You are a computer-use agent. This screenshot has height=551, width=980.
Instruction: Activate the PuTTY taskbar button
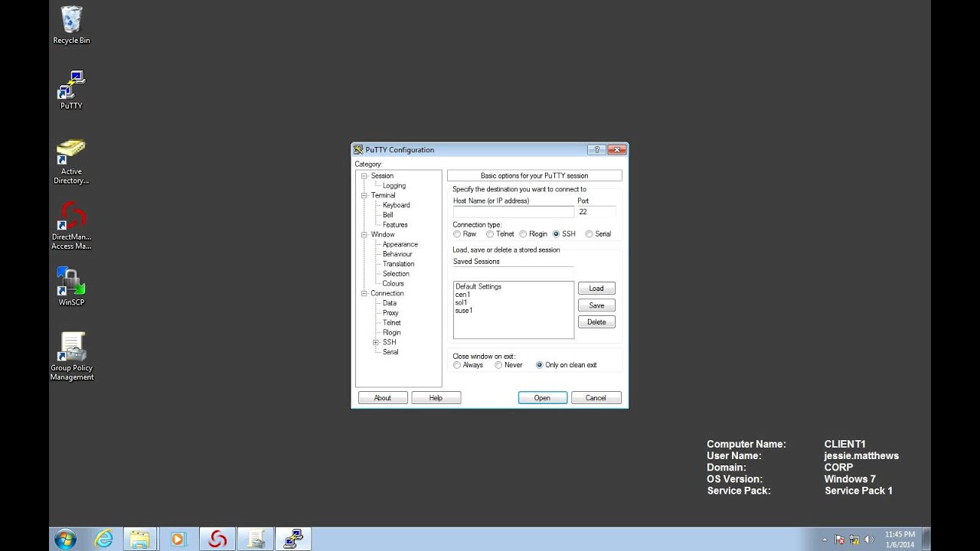292,539
